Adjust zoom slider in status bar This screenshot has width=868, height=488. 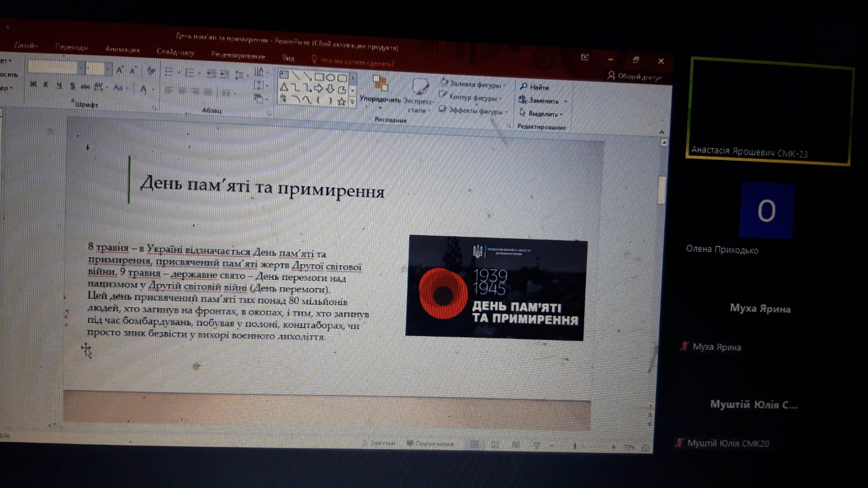click(575, 446)
